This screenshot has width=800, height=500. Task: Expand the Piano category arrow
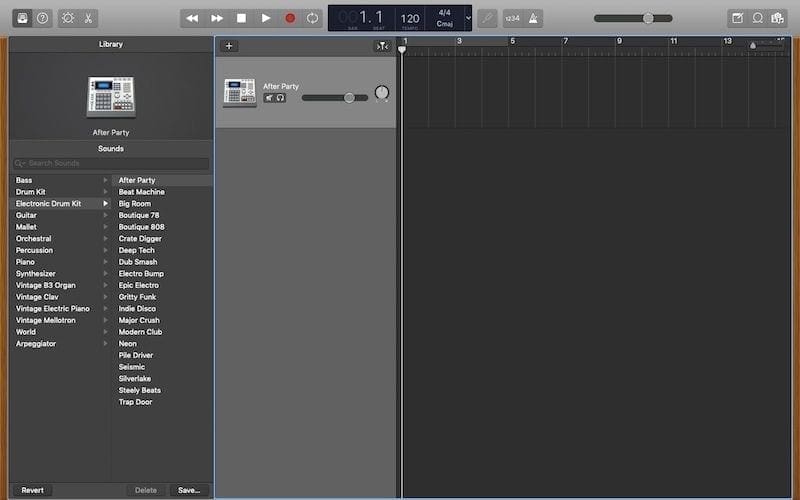click(x=105, y=262)
